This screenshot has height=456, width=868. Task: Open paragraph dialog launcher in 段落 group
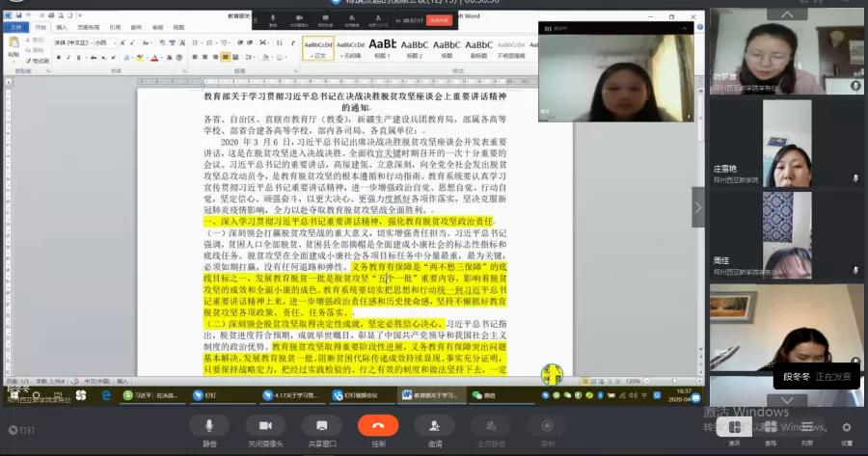pyautogui.click(x=295, y=70)
